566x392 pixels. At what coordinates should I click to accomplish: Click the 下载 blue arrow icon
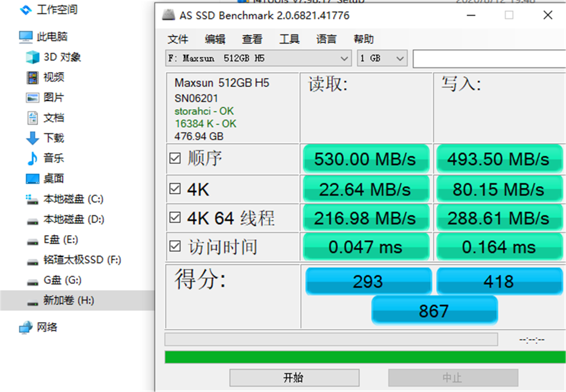tap(32, 138)
